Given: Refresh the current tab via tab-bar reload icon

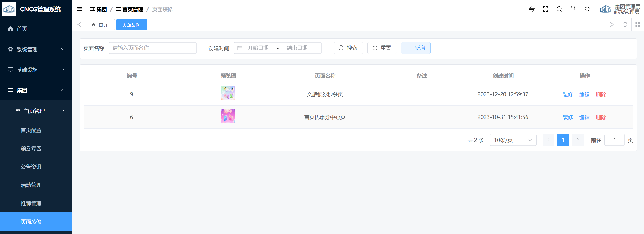Looking at the screenshot, I should pyautogui.click(x=625, y=25).
